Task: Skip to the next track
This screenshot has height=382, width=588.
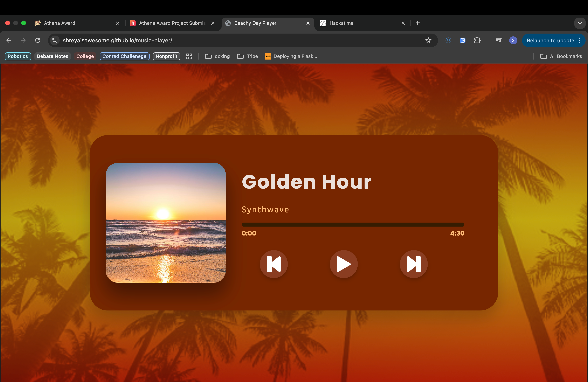Action: tap(414, 264)
